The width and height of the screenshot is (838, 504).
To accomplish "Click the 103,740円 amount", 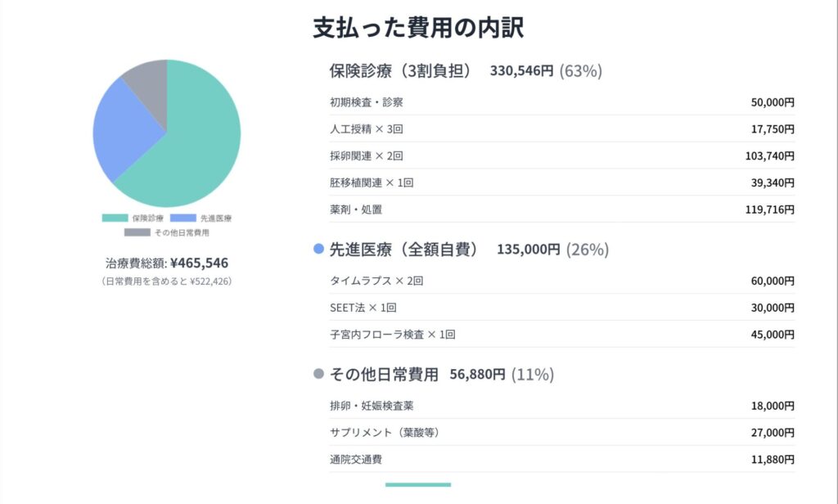I will (x=769, y=156).
